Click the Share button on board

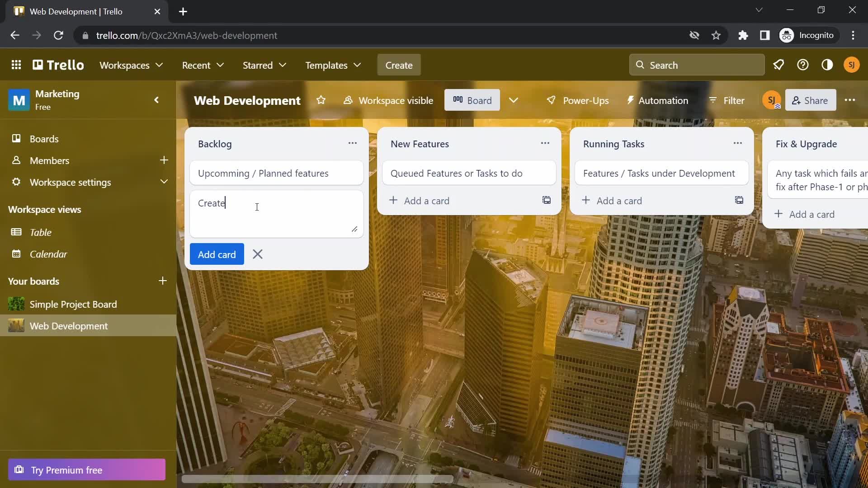coord(810,100)
